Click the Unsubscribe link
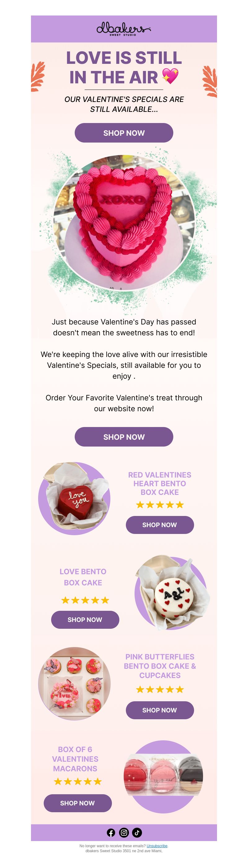Screen dimensions: 248x868 point(157,846)
